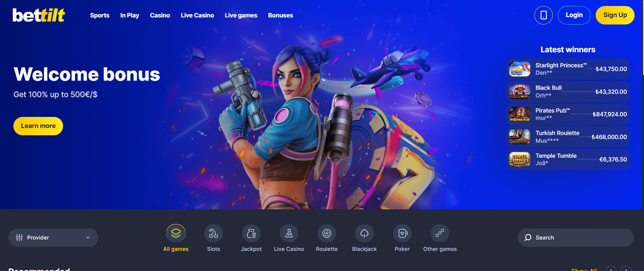Screen dimensions: 644x271
Task: Select the Jackpot money bag icon
Action: coord(251,233)
